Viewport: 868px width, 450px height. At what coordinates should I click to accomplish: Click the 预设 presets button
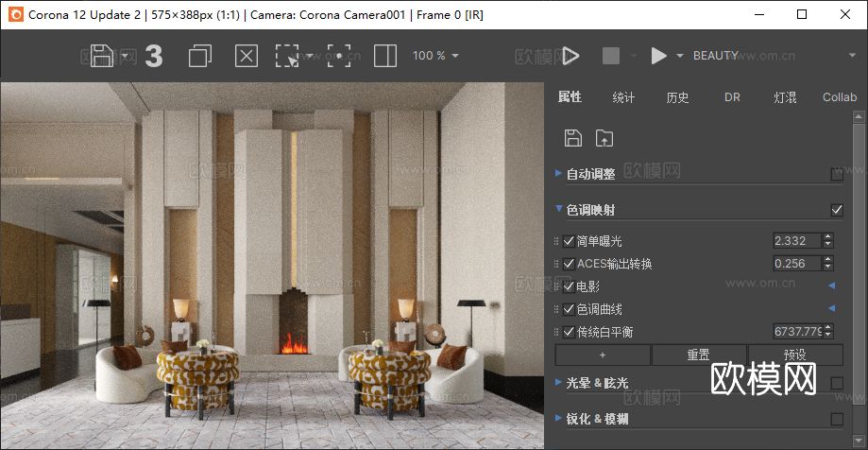pos(795,355)
